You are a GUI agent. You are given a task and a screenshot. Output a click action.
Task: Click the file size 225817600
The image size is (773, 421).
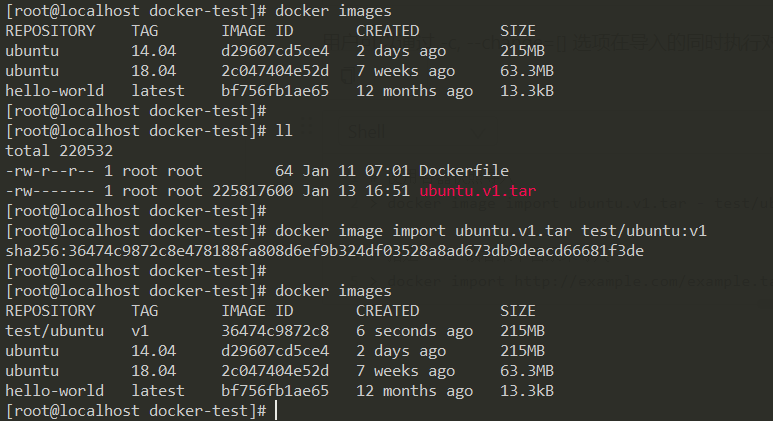252,191
